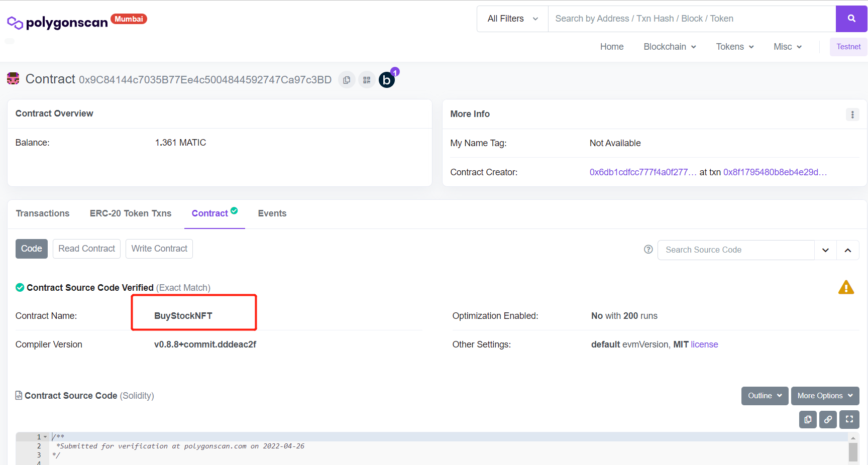Screen dimensions: 868x465
Task: Show the address QR code
Action: click(x=367, y=80)
